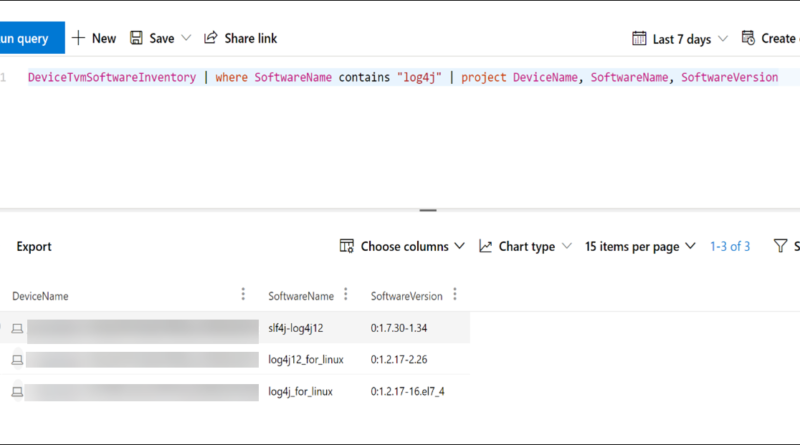Click the blurred device name in slf4j-log4j12 row

point(143,331)
